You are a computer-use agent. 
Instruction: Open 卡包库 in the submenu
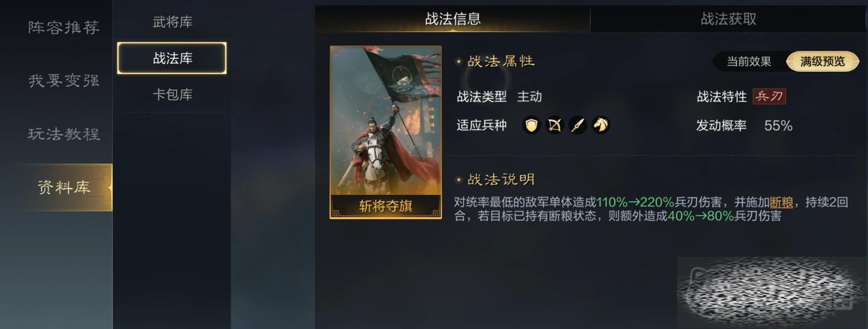[173, 95]
